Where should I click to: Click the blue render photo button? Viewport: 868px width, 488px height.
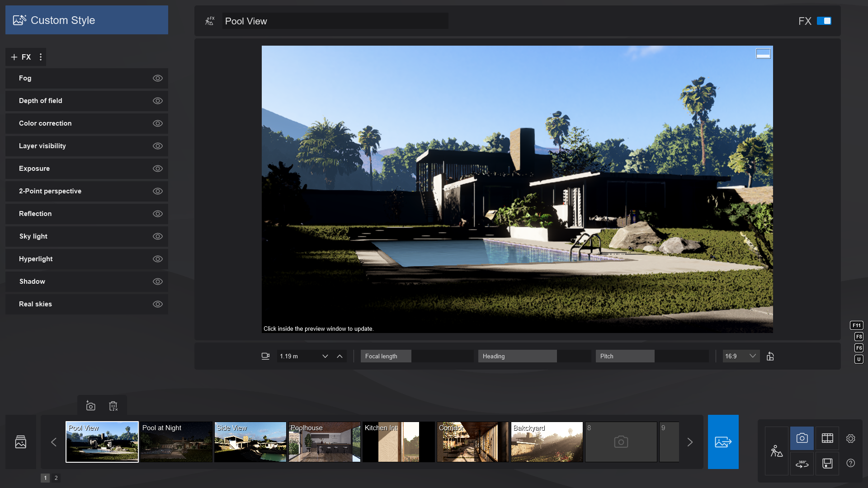tap(723, 442)
